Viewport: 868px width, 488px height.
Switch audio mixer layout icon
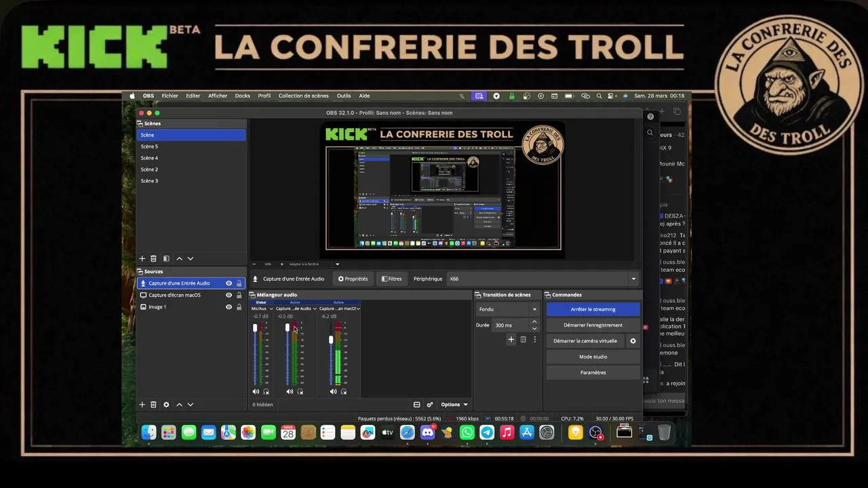417,405
